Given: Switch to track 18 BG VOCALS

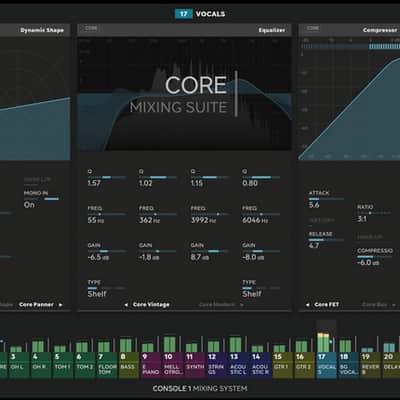Looking at the screenshot, I should tap(349, 365).
